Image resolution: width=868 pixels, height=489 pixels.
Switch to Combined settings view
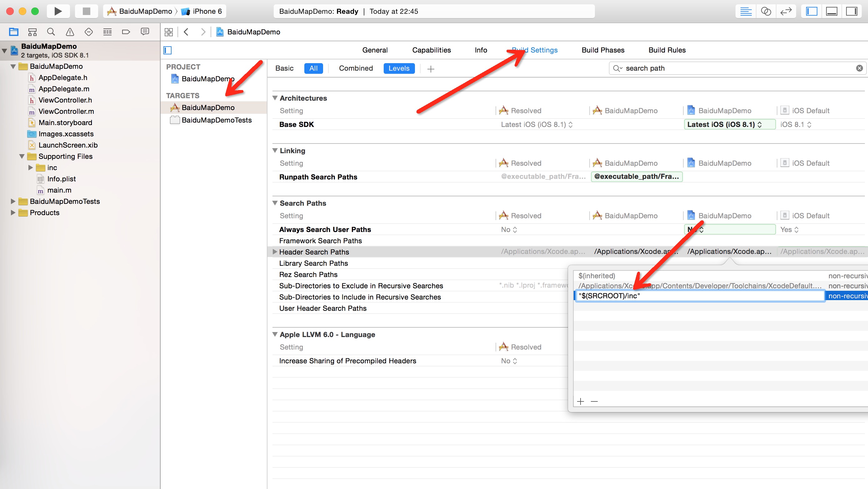[x=356, y=68]
